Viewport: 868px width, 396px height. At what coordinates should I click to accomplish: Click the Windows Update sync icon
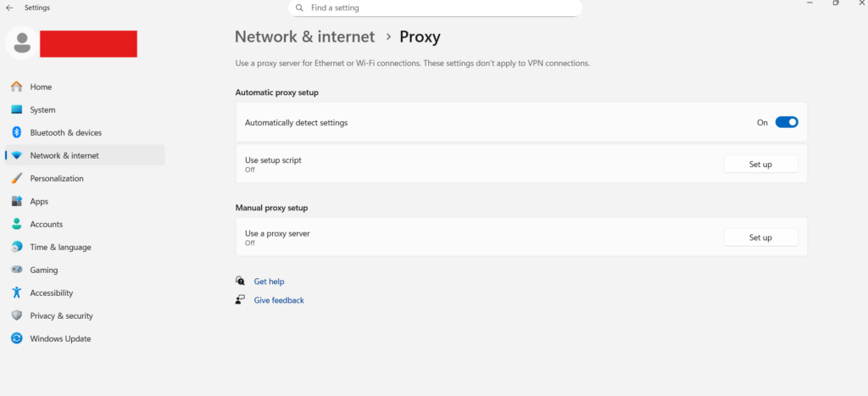[x=17, y=338]
